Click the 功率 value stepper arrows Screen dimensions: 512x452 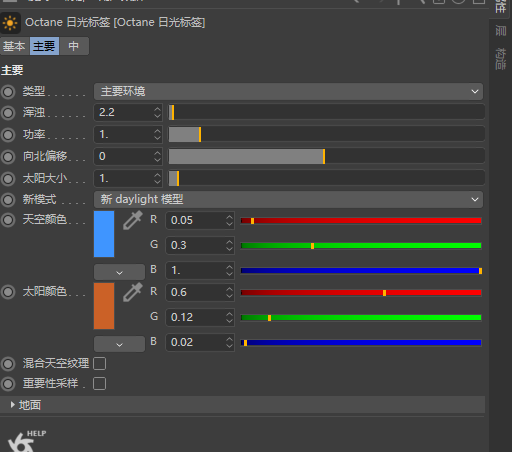coord(157,135)
